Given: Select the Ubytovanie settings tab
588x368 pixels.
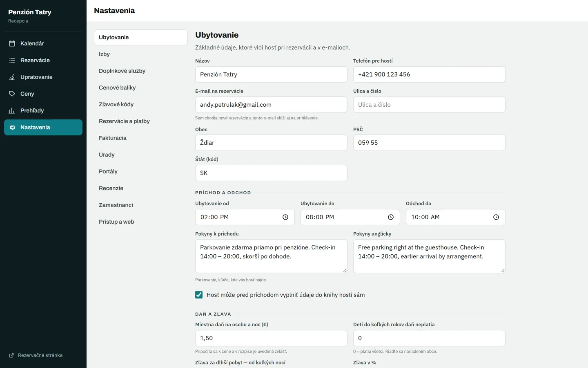Looking at the screenshot, I should point(141,37).
